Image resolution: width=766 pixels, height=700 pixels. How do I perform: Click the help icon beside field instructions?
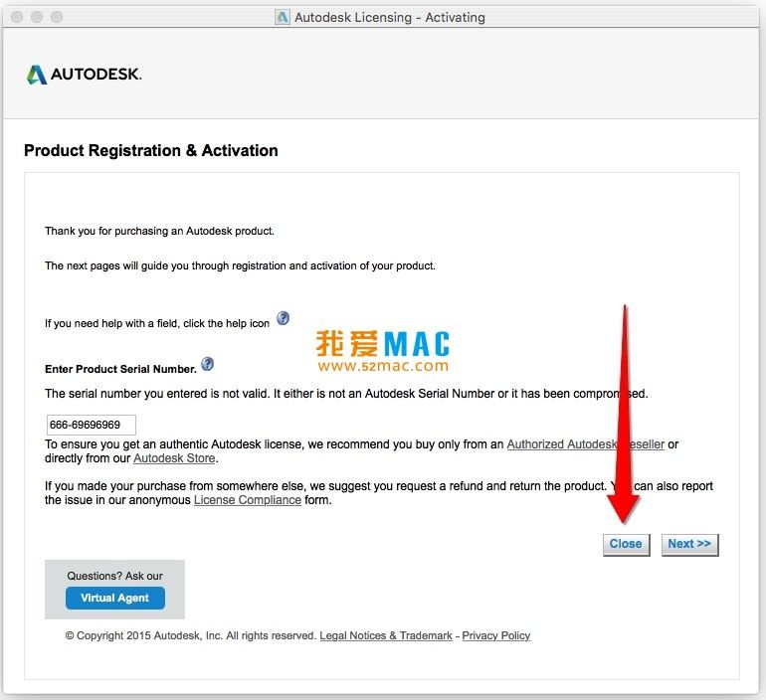click(x=283, y=319)
